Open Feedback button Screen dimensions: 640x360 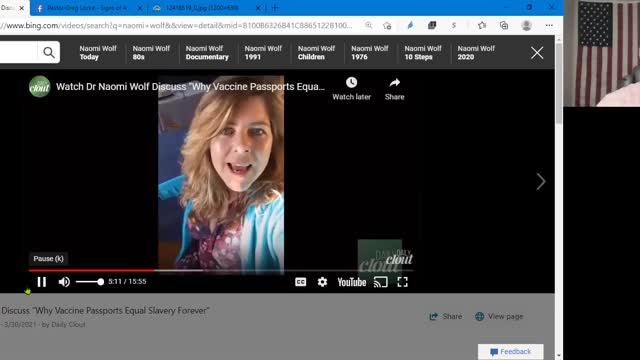[x=511, y=351]
